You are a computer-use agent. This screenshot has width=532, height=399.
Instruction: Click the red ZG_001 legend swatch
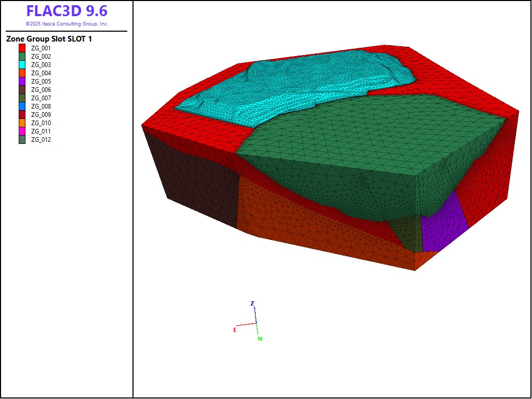coord(22,48)
